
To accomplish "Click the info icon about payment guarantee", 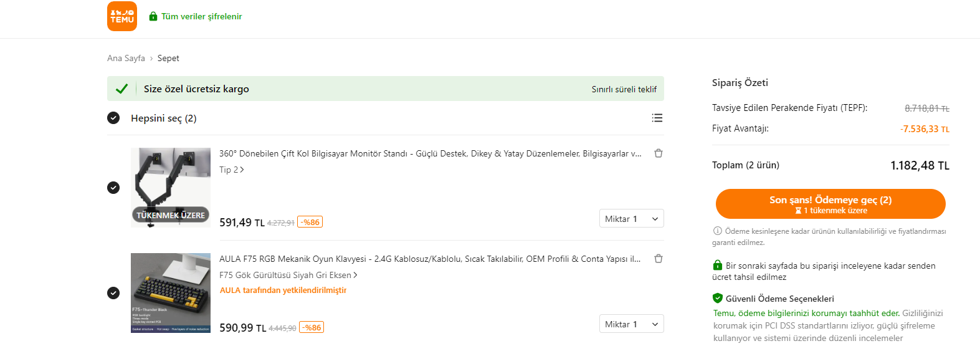I will tap(717, 231).
